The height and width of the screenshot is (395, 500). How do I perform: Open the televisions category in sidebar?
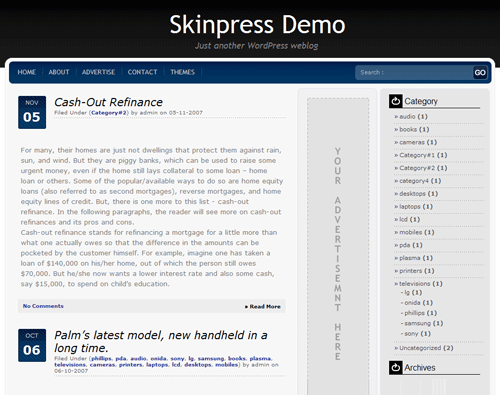(415, 284)
